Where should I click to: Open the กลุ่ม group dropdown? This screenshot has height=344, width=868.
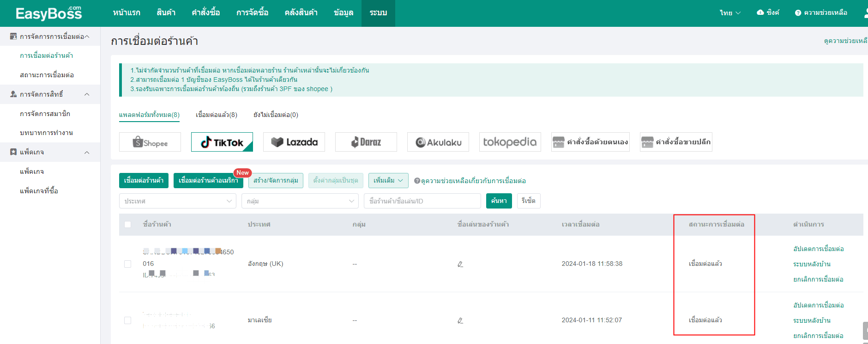pyautogui.click(x=300, y=201)
